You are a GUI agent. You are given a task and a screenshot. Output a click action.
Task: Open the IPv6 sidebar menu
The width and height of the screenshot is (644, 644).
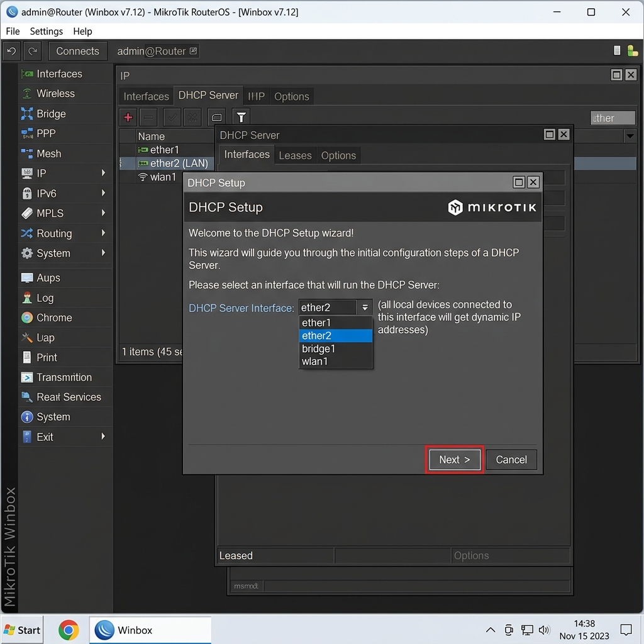click(65, 194)
